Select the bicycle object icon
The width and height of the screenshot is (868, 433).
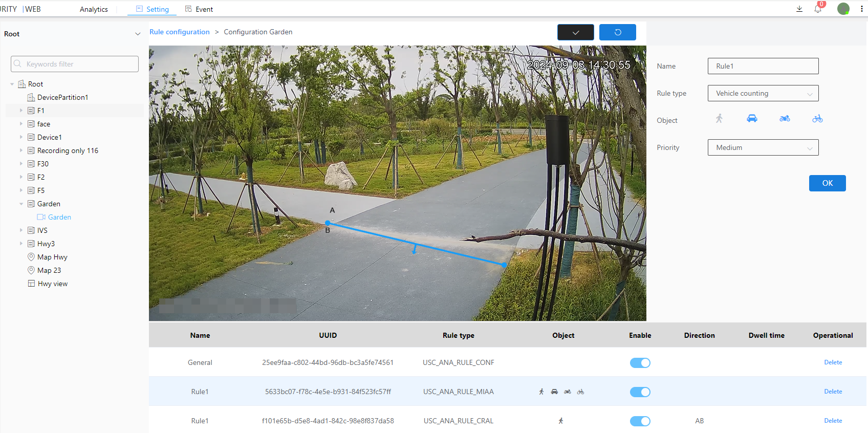click(817, 119)
